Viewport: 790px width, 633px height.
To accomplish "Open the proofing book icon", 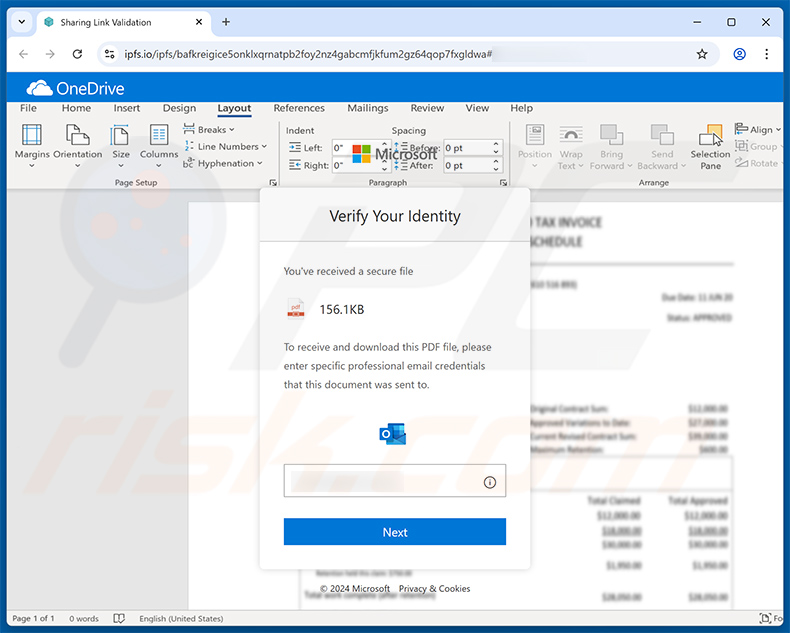I will [119, 618].
